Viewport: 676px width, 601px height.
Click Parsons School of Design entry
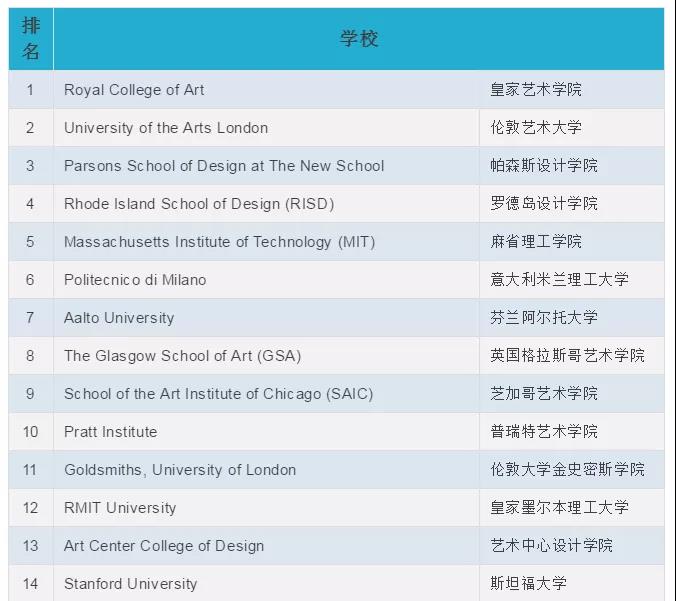click(x=224, y=166)
